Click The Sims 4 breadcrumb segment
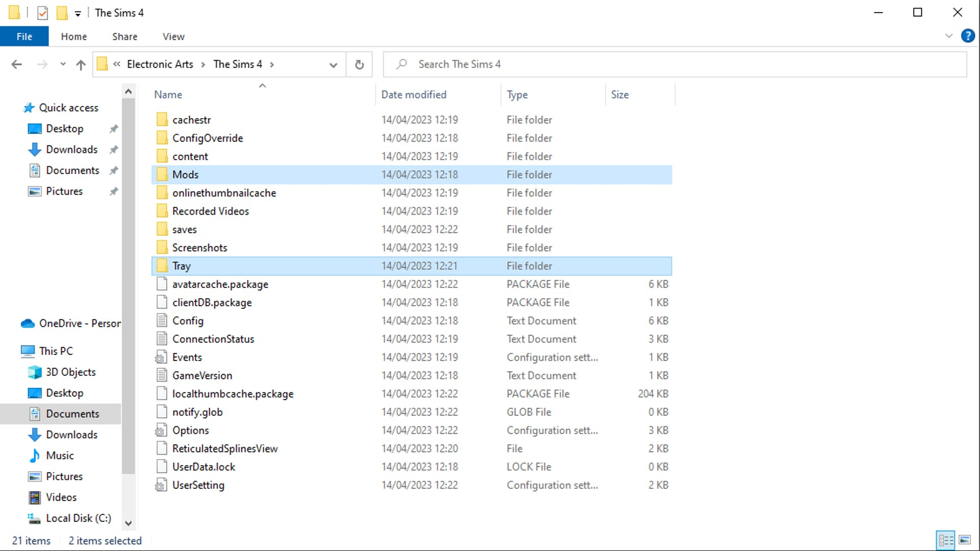The width and height of the screenshot is (980, 551). [x=238, y=64]
